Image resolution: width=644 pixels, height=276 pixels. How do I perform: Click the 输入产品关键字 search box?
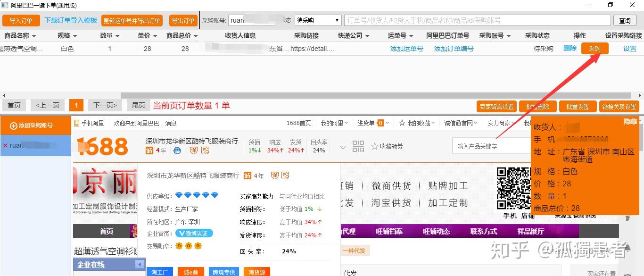(492, 146)
